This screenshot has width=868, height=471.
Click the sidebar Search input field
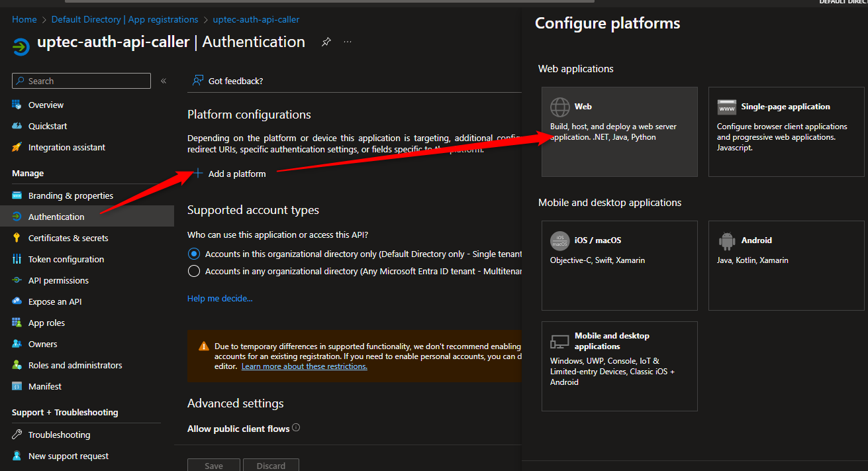[81, 81]
